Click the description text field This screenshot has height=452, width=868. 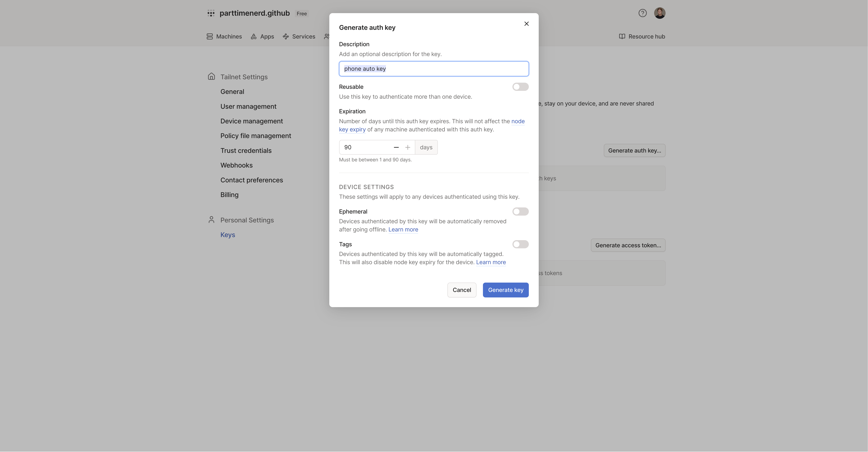point(433,69)
